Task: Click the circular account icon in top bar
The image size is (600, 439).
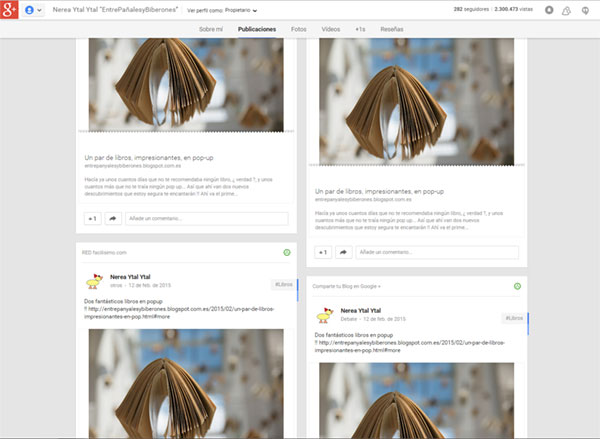Action: tap(549, 10)
